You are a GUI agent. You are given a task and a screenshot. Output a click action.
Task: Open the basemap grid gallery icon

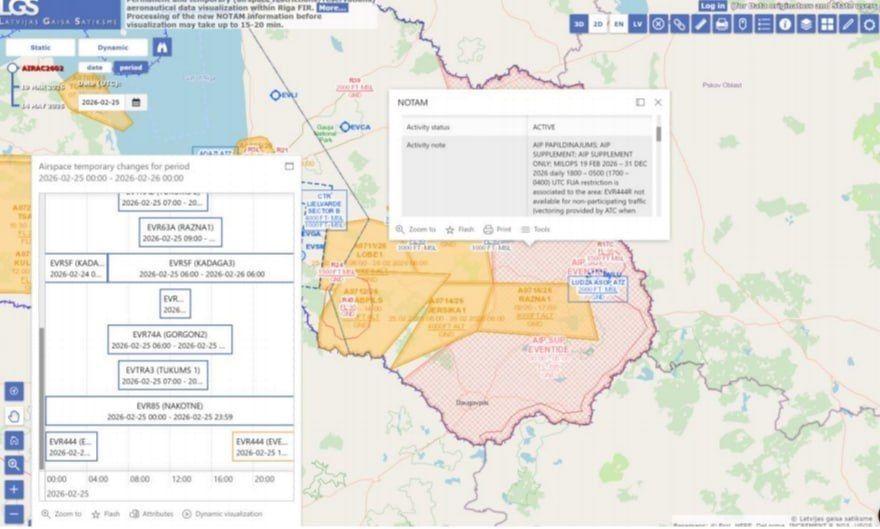(x=827, y=24)
